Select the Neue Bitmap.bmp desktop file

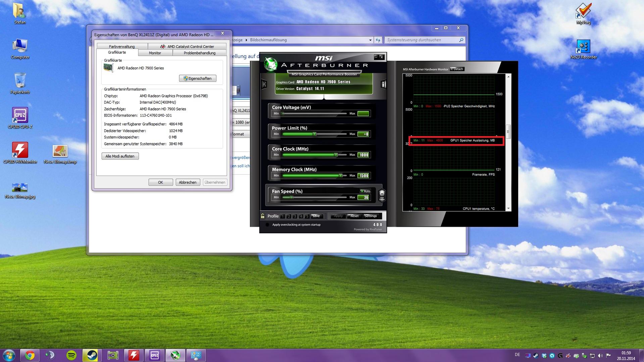(x=60, y=154)
